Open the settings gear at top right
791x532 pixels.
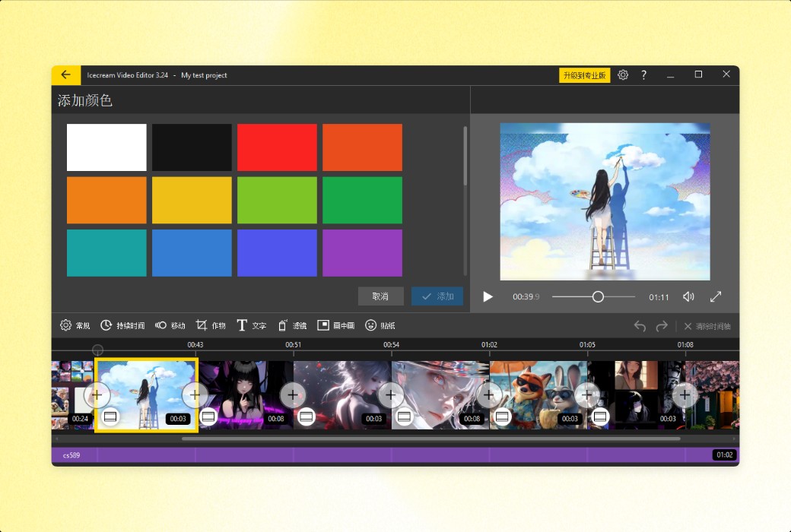click(x=623, y=74)
